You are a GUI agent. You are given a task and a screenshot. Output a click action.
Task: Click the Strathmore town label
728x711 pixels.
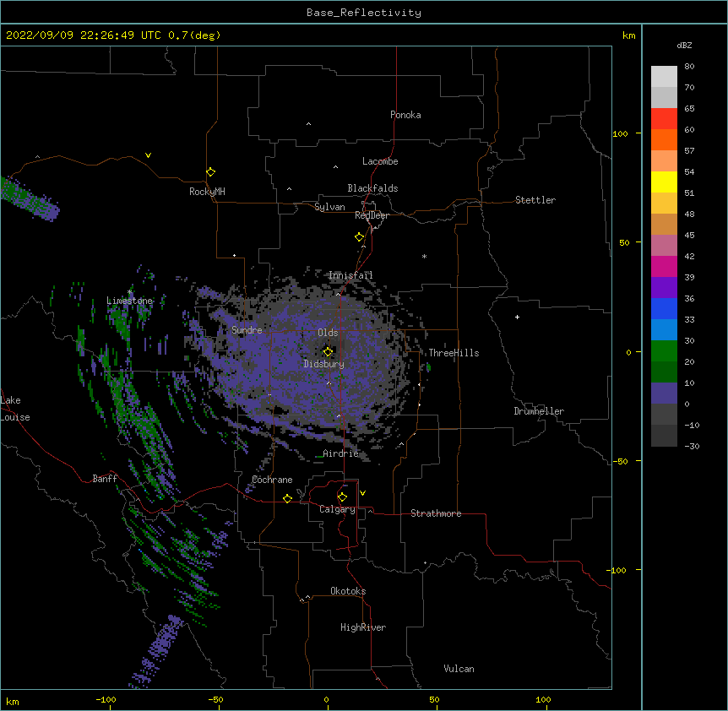click(x=436, y=513)
